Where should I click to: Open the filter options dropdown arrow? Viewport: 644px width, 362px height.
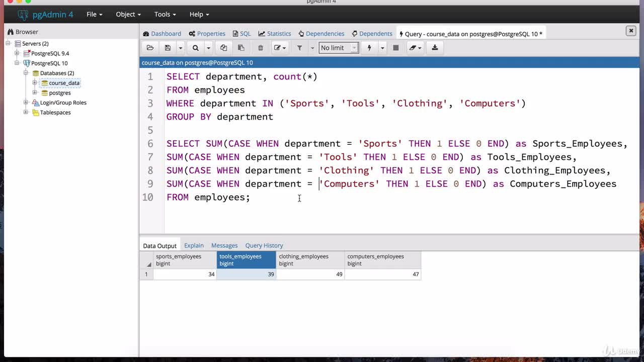[312, 48]
